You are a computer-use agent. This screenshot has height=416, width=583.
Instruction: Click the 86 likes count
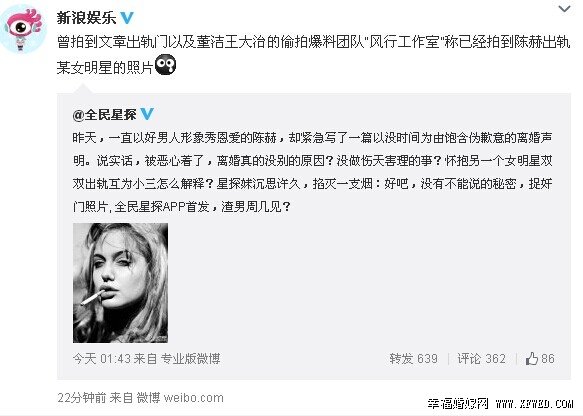click(548, 359)
